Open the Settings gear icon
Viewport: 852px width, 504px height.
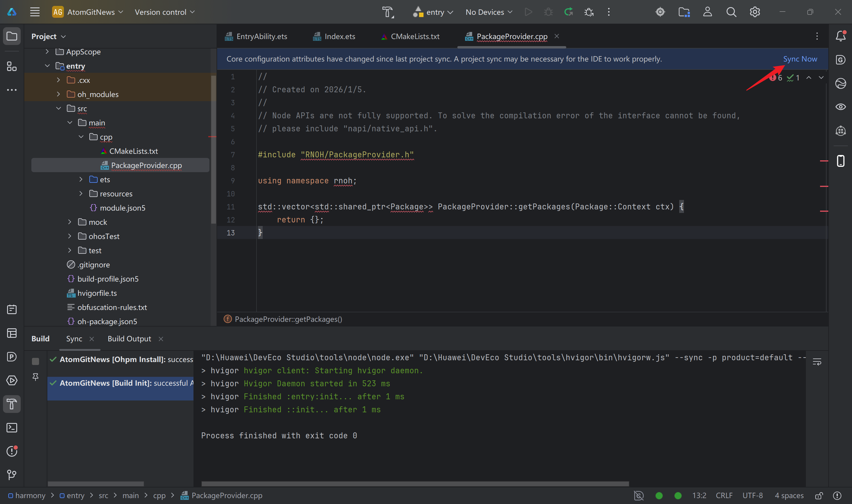(x=755, y=12)
